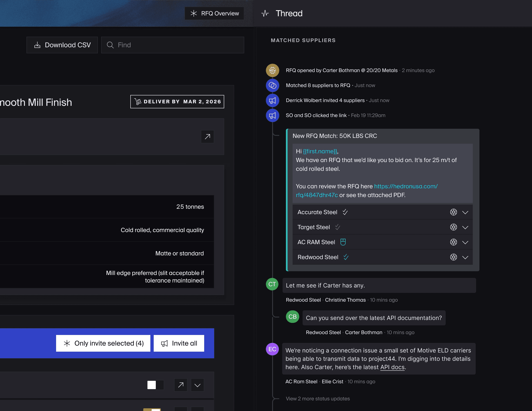Click the aperture icon on Redwood Steel row
This screenshot has height=411, width=532.
[x=453, y=257]
